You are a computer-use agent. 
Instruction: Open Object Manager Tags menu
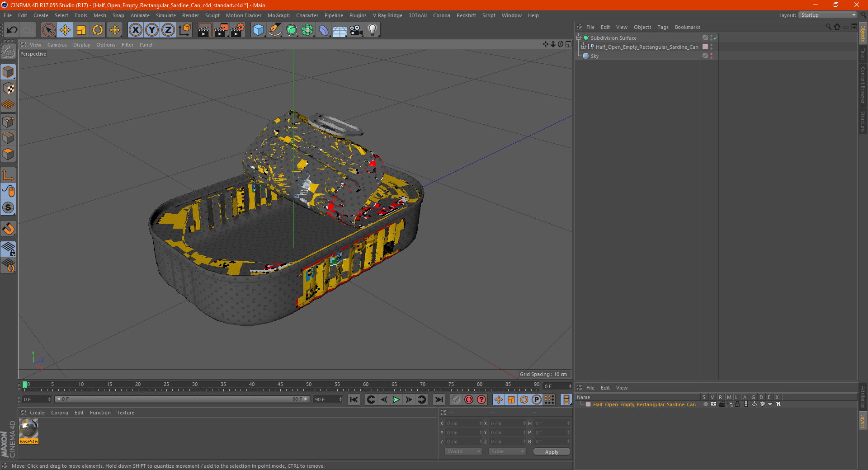tap(663, 27)
